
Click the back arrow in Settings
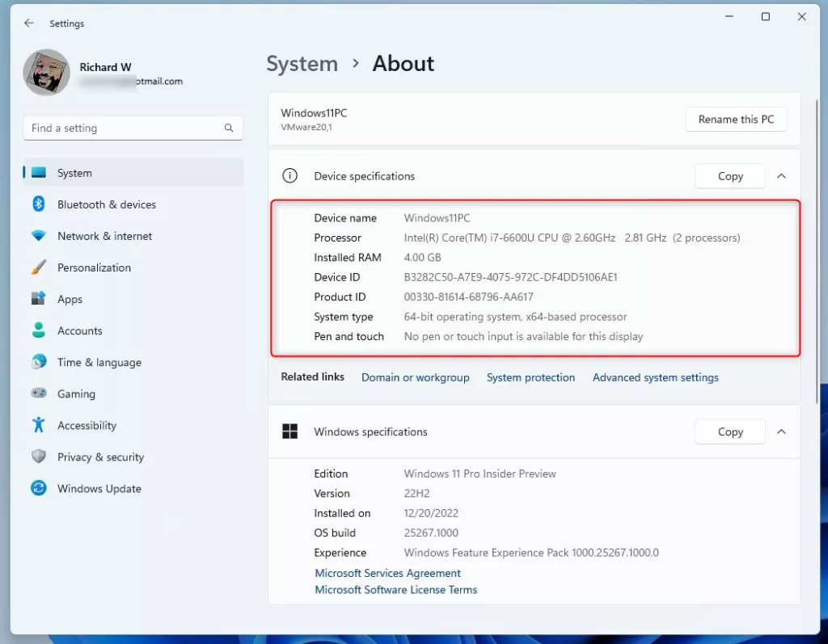[x=29, y=23]
